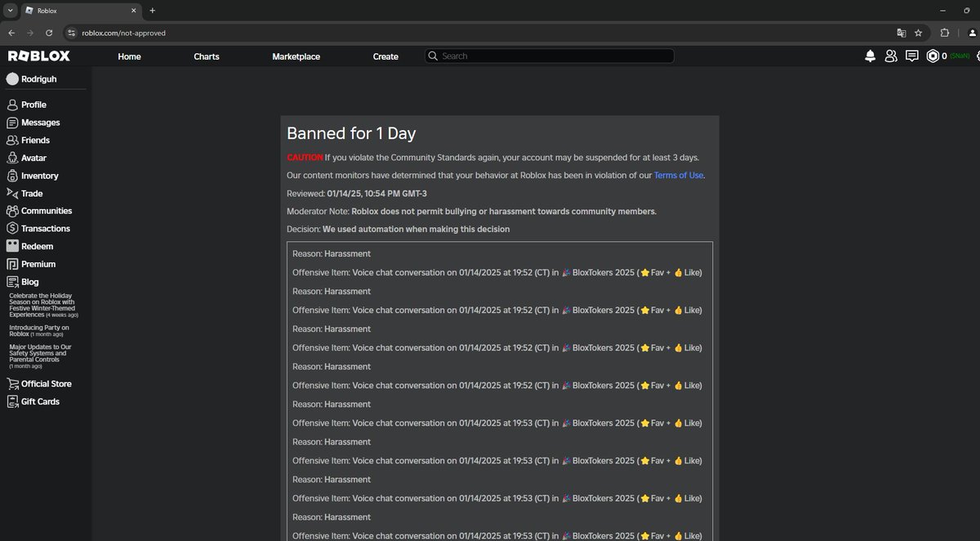
Task: Click the browser address bar URL
Action: click(123, 33)
